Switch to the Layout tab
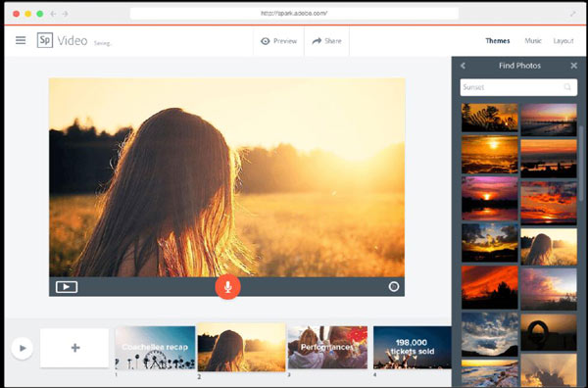 click(563, 41)
